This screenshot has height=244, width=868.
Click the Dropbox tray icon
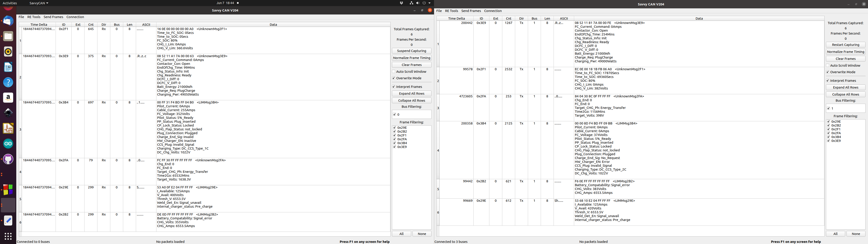point(401,3)
